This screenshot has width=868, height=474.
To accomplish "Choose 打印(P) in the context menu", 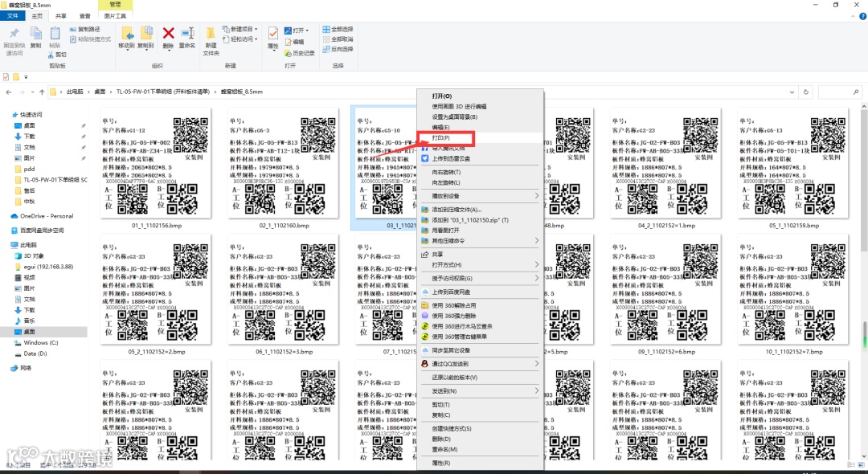I will pos(480,137).
